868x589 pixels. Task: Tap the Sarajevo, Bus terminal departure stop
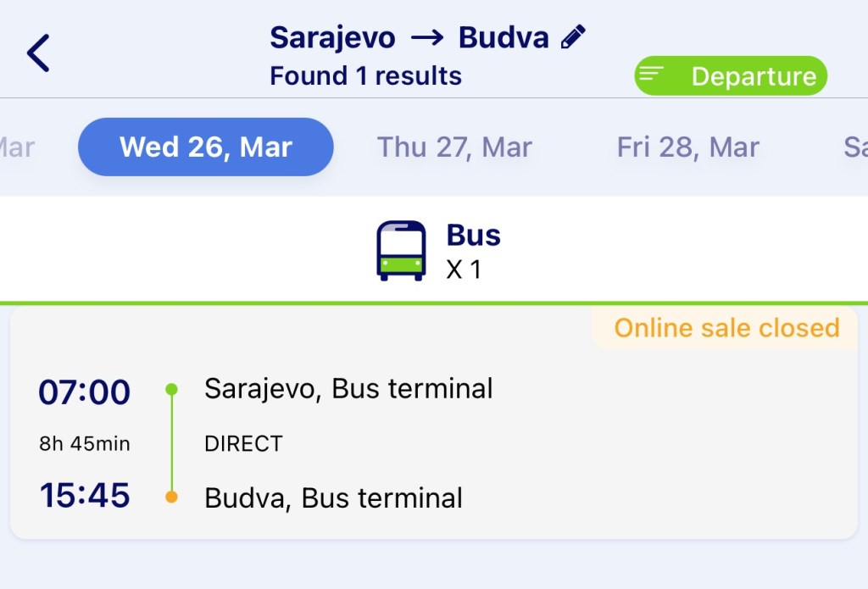[348, 389]
